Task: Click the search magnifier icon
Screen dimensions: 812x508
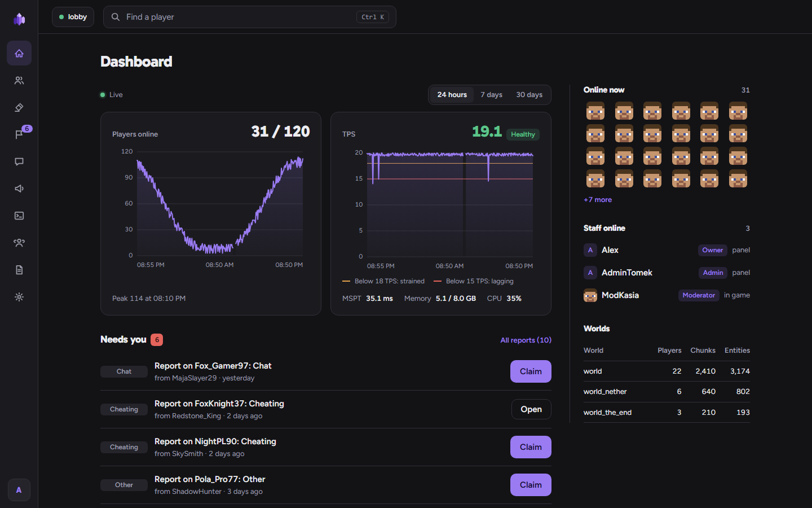Action: (116, 17)
